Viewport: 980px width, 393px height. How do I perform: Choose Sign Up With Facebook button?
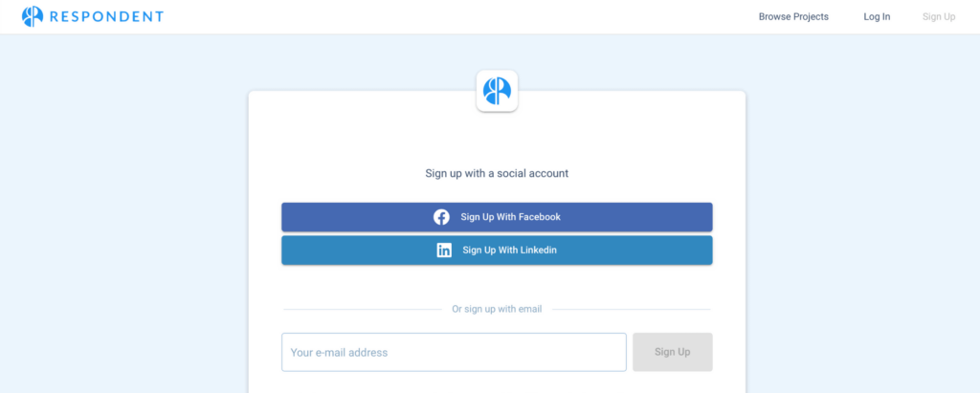[497, 217]
